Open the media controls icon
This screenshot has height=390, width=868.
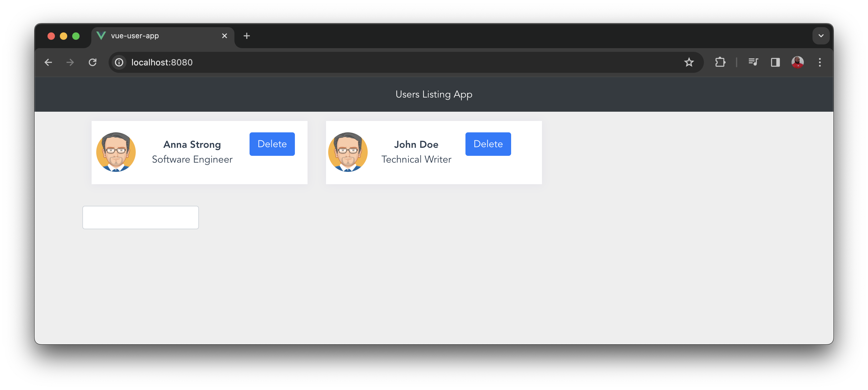(753, 62)
